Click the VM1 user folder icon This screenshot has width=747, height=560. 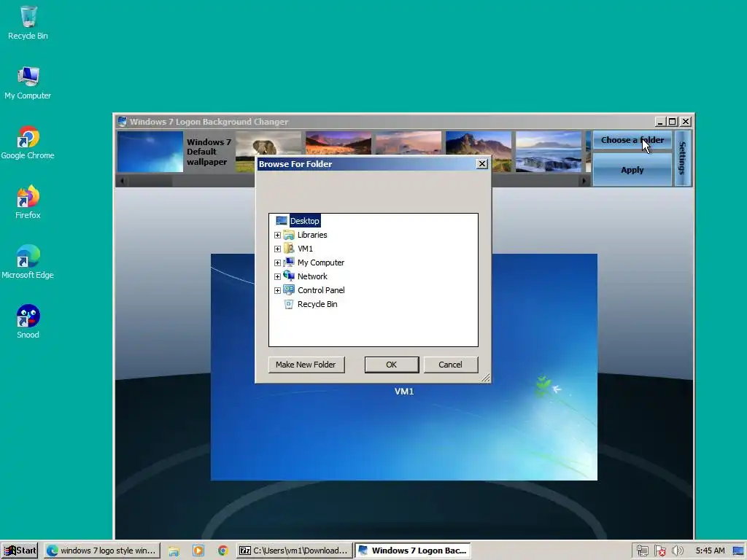coord(289,249)
